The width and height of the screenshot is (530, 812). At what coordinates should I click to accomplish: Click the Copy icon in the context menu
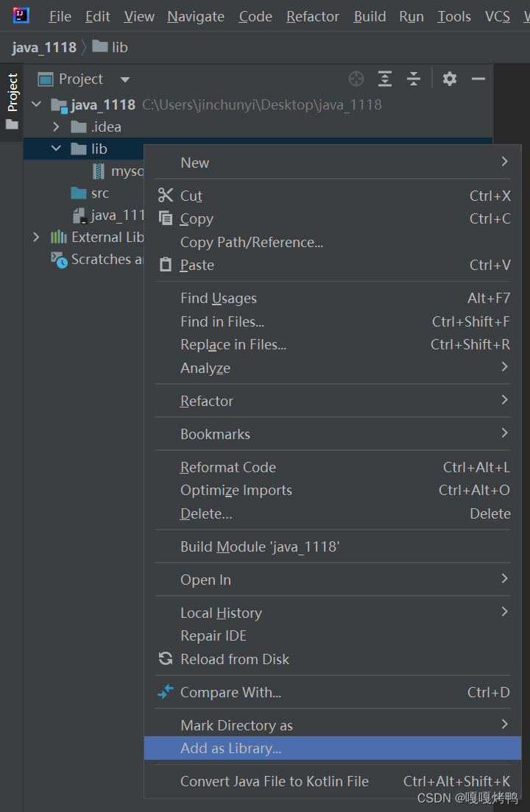166,218
